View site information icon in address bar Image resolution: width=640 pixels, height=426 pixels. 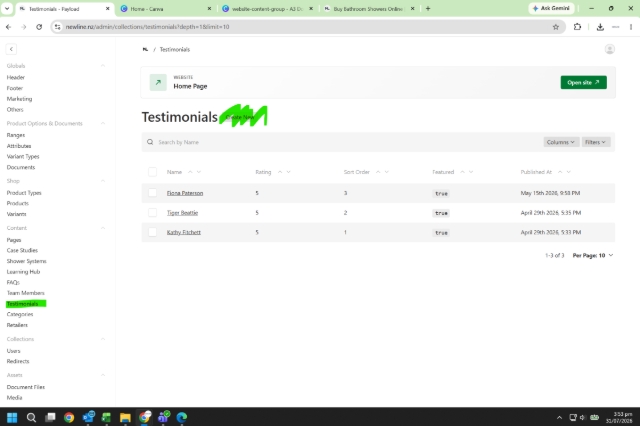click(58, 27)
